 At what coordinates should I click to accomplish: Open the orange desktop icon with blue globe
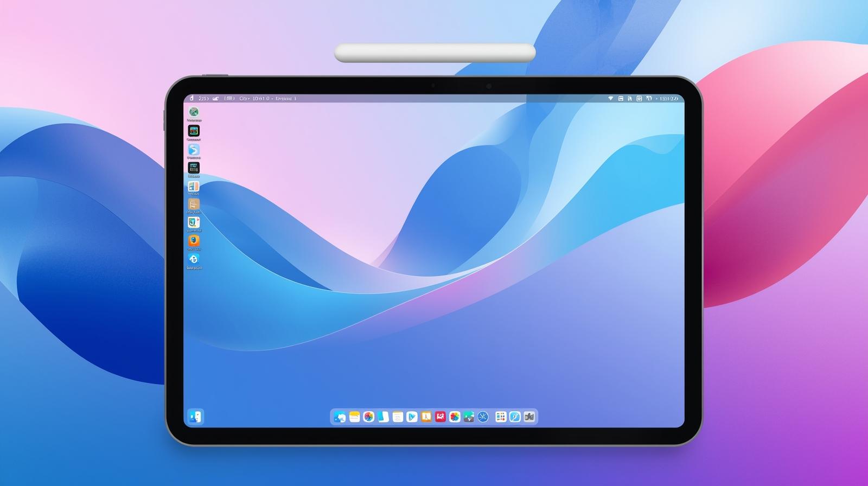tap(194, 240)
